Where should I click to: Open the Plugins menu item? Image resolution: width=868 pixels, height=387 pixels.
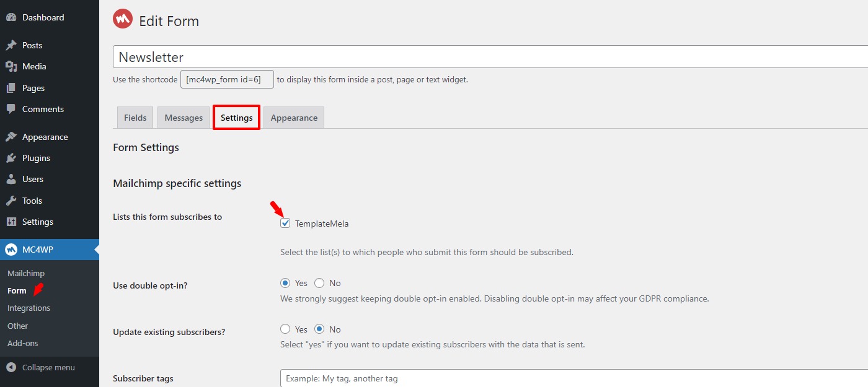click(50, 158)
